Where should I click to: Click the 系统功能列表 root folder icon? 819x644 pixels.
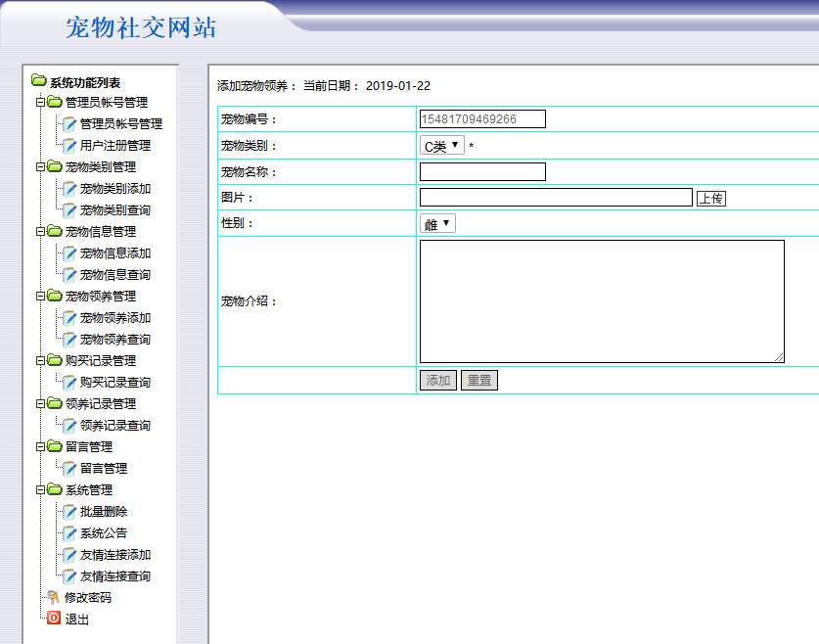tap(39, 80)
